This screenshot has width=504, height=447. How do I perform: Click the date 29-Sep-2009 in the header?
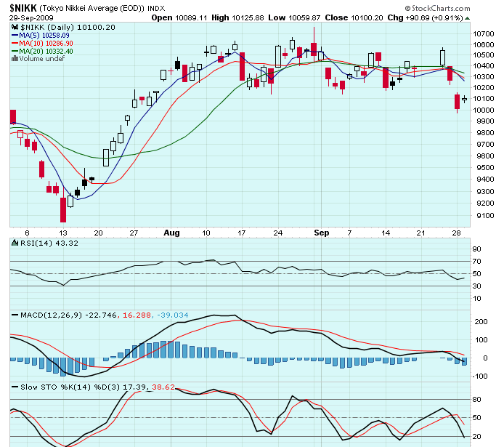point(31,18)
